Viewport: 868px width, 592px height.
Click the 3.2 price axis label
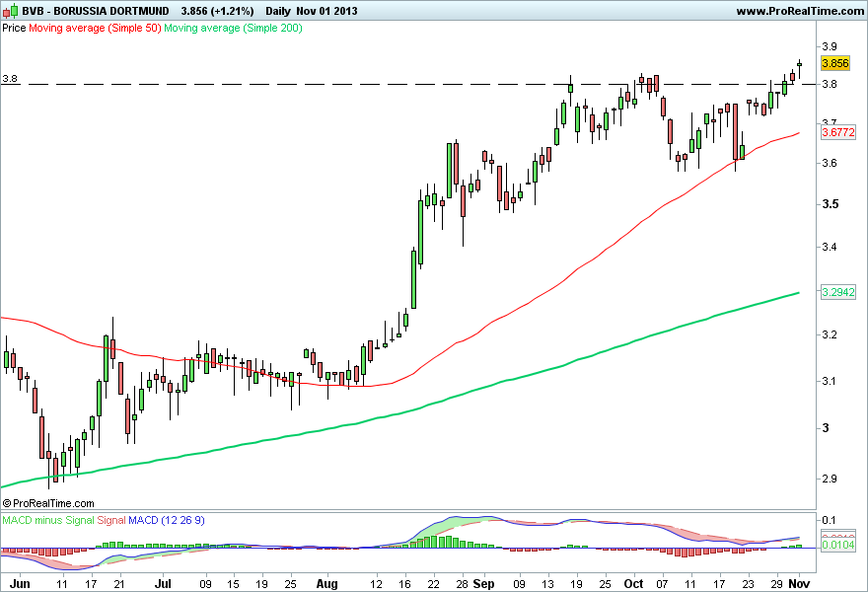click(830, 335)
